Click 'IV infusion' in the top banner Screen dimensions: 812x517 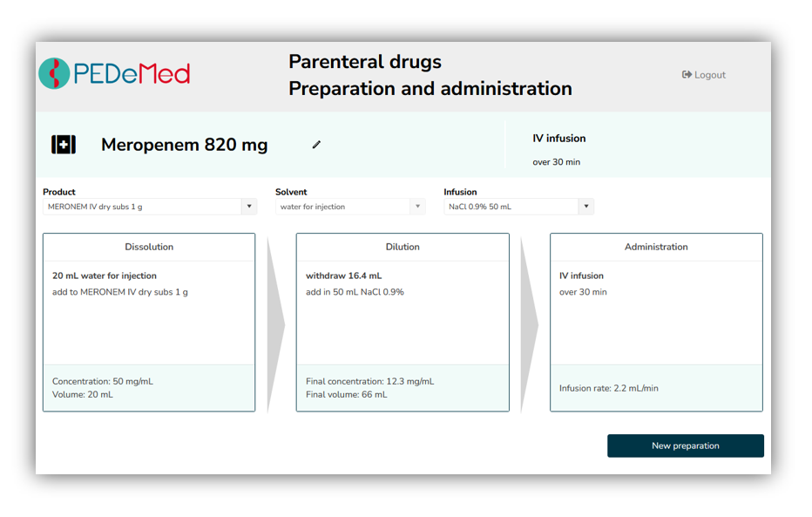point(558,139)
